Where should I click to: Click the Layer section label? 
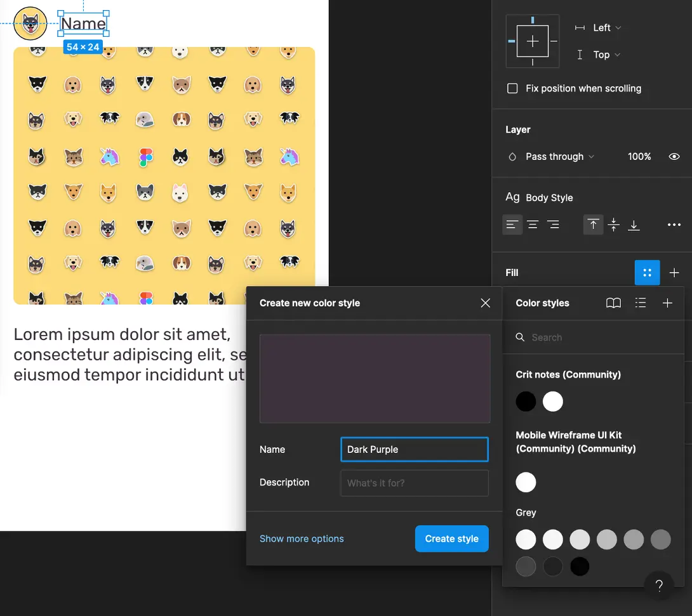pyautogui.click(x=517, y=129)
